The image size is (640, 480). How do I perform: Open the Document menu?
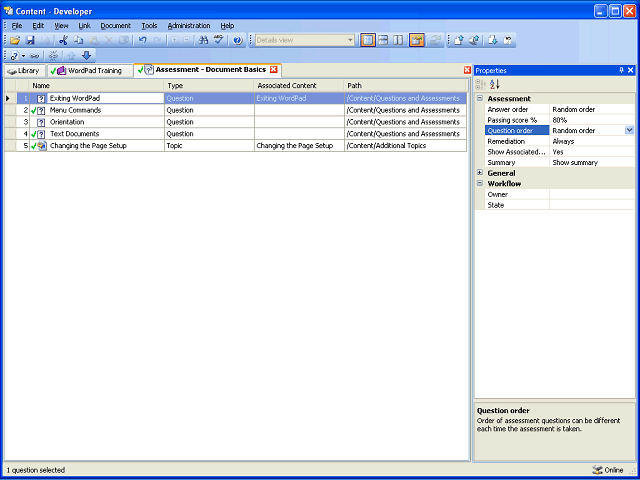[116, 26]
